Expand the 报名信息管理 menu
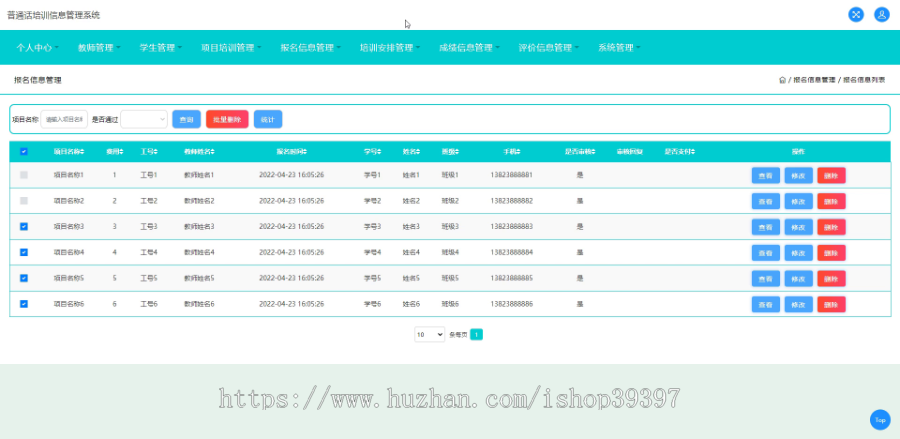Image resolution: width=900 pixels, height=439 pixels. [311, 48]
